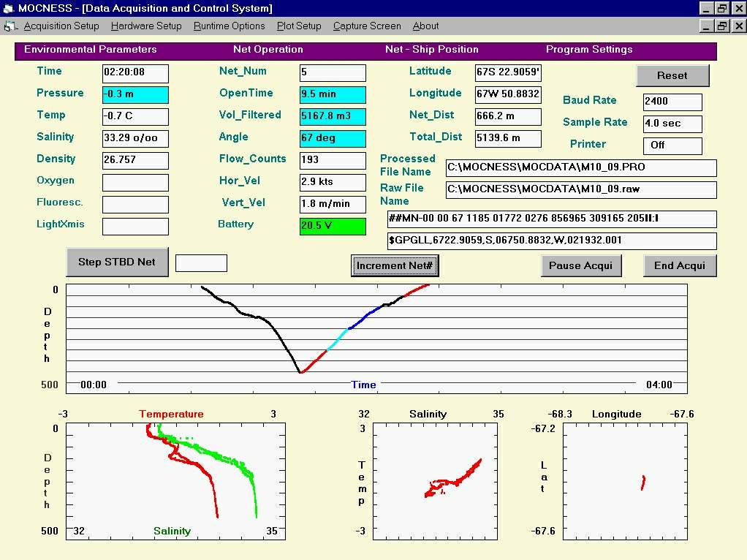The height and width of the screenshot is (560, 747).
Task: Click the Baud Rate field showing 2400
Action: (672, 102)
